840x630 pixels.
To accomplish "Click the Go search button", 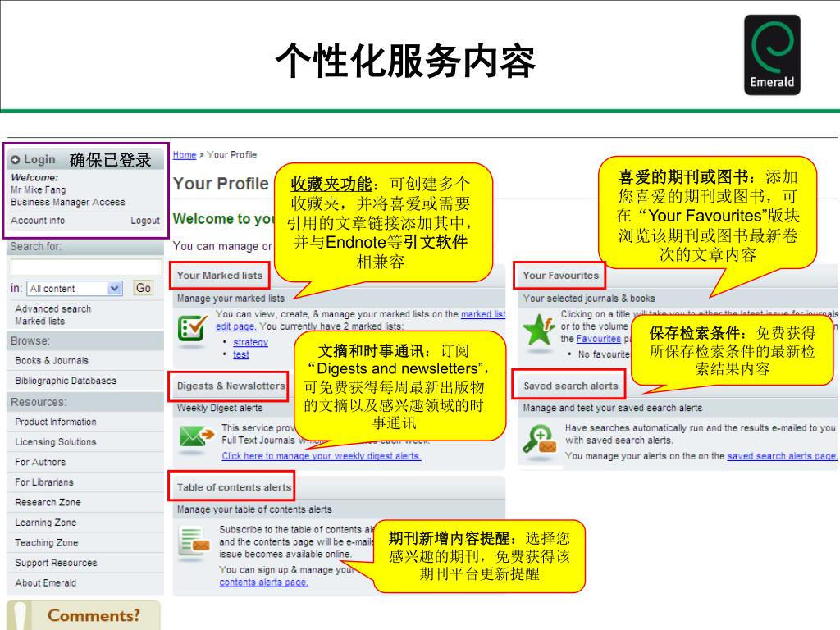I will click(143, 288).
